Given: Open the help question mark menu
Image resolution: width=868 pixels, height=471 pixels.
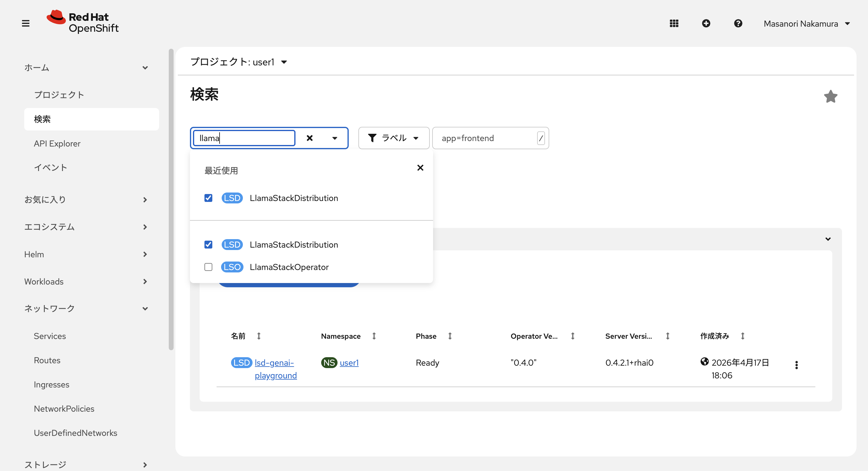Looking at the screenshot, I should (x=738, y=23).
